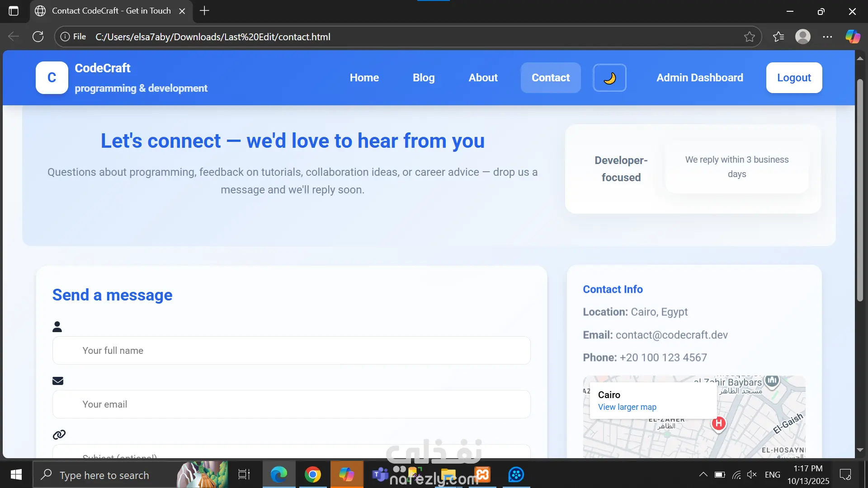Click hospital marker on Cairo map
Viewport: 868px width, 488px height.
tap(718, 423)
